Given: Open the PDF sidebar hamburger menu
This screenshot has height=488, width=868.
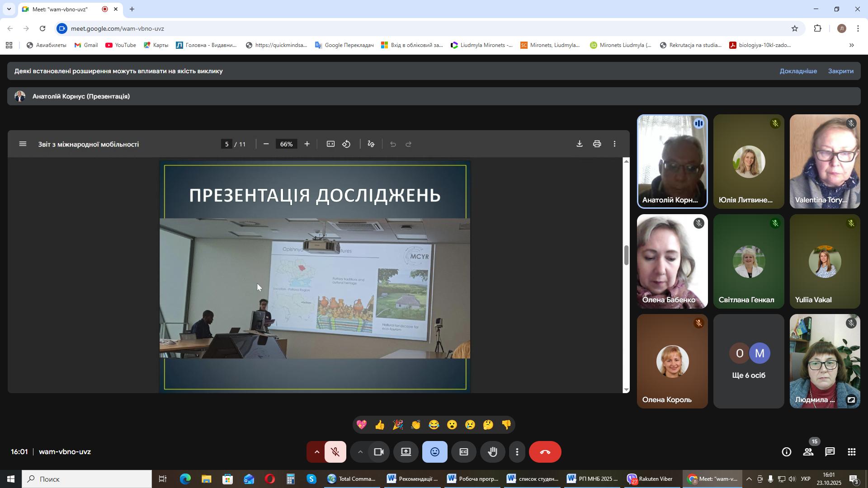Looking at the screenshot, I should tap(23, 144).
